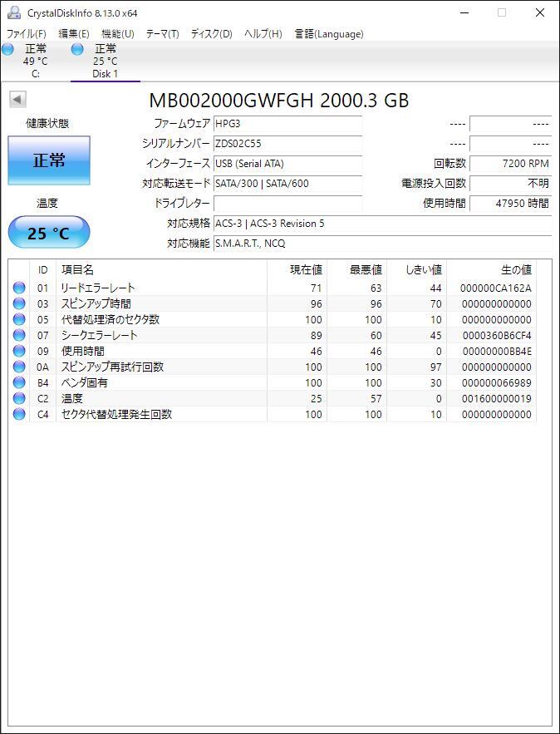Image resolution: width=560 pixels, height=734 pixels.
Task: Click the blue status orb of drive C:
Action: 7,49
